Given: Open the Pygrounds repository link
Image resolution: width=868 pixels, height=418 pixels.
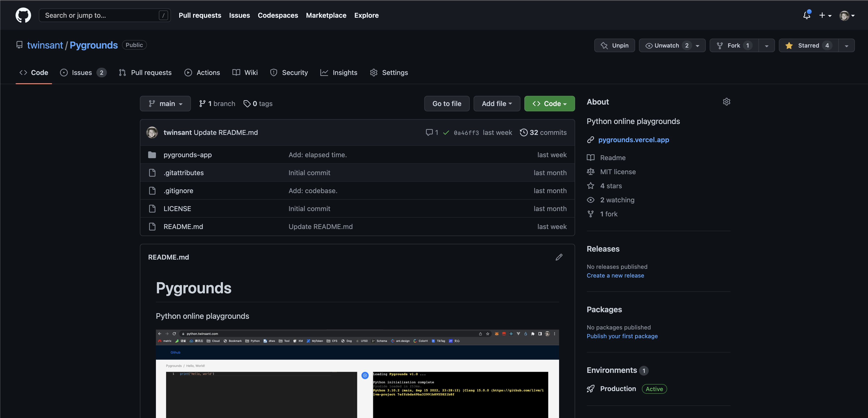Looking at the screenshot, I should click(94, 45).
